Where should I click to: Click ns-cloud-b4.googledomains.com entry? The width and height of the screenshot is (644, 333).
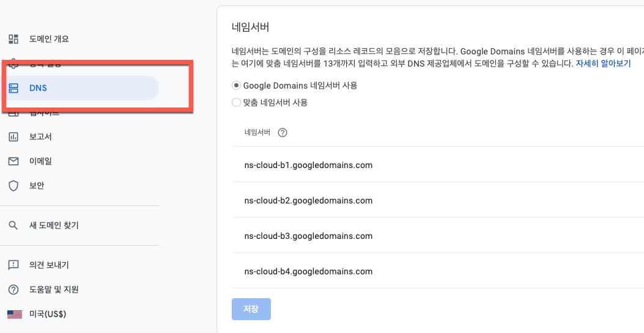pos(308,271)
